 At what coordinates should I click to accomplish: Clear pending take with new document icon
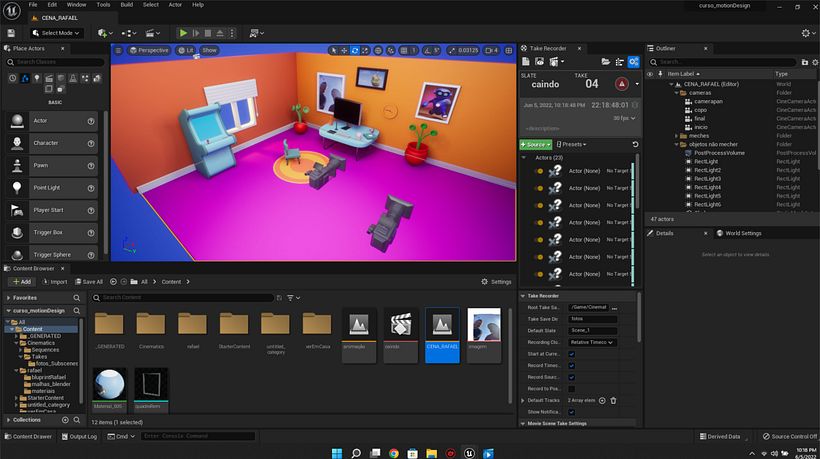(x=526, y=62)
